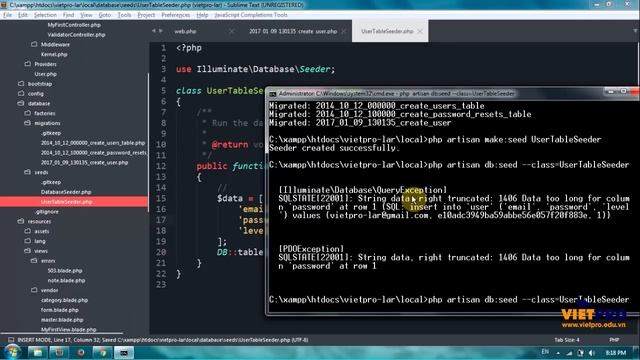Open the Help menu
Viewport: 640px width, 360px height.
click(x=202, y=15)
